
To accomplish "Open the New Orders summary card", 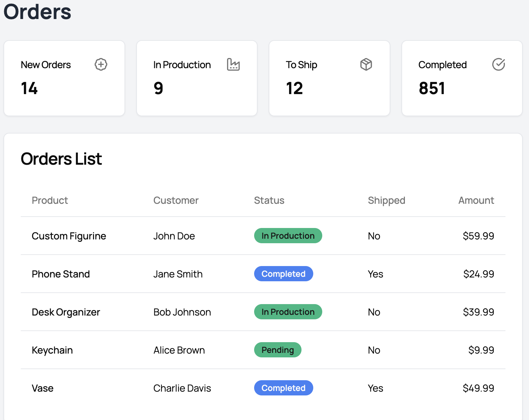I will (64, 78).
